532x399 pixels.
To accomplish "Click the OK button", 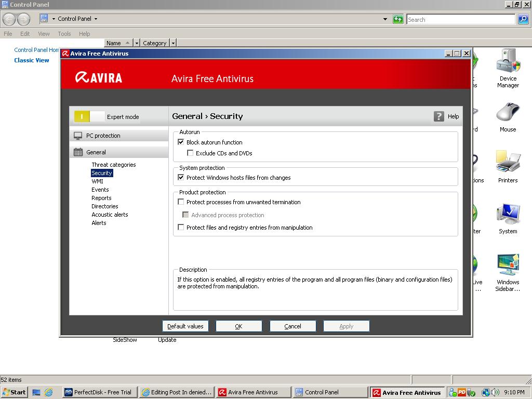I will click(239, 326).
